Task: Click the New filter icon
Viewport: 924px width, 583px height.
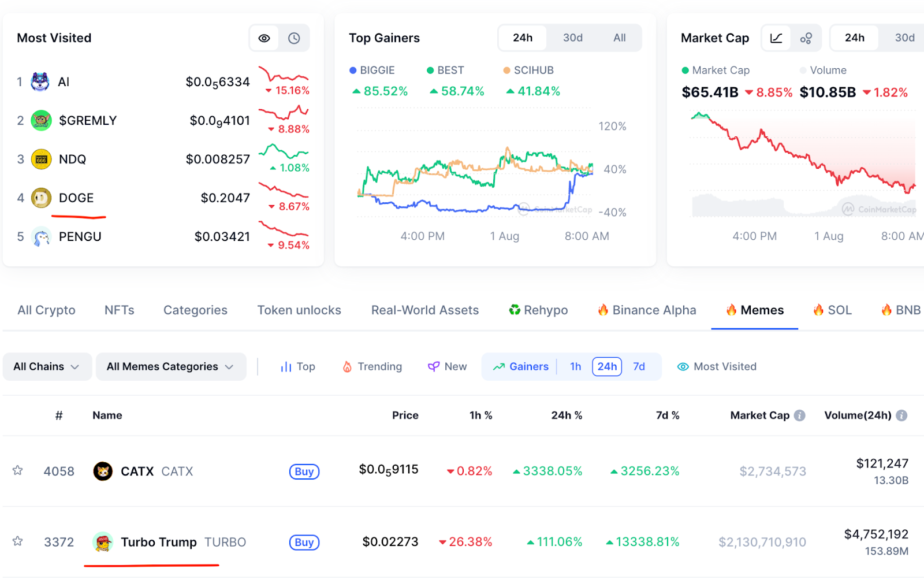Action: click(x=433, y=366)
